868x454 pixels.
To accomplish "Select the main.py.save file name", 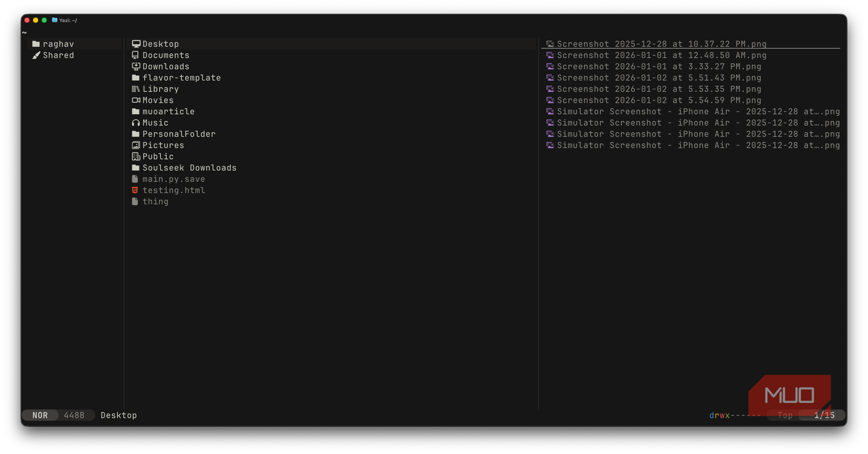I will (x=174, y=179).
